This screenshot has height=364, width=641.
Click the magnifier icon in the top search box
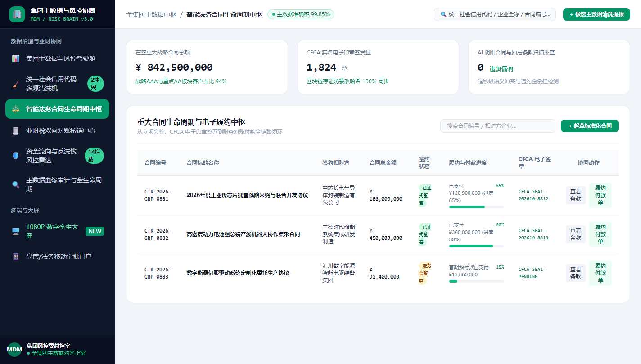(x=443, y=14)
